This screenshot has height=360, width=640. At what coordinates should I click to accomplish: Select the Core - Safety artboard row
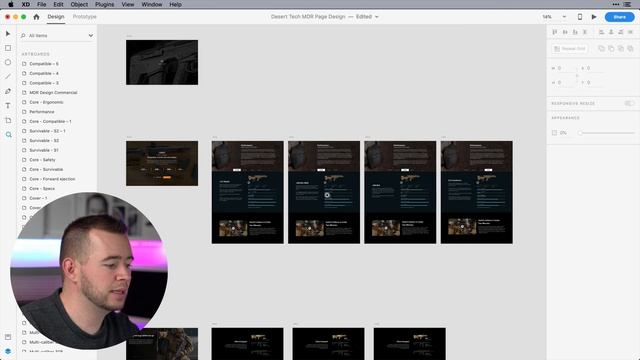57,160
